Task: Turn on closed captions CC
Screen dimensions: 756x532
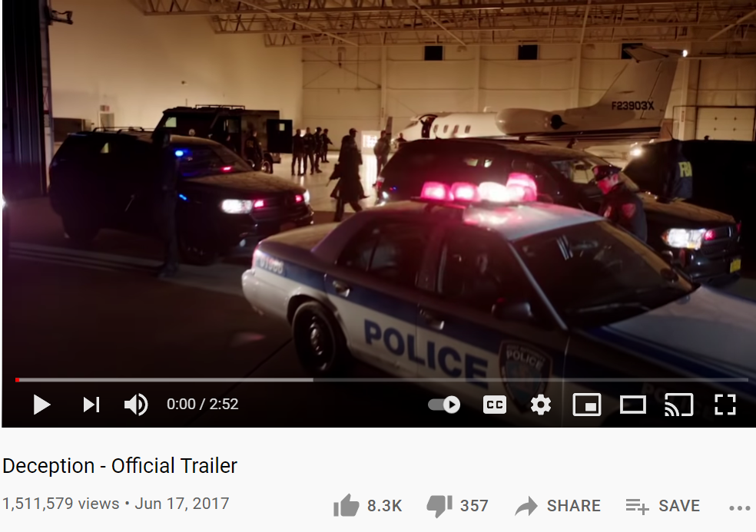Action: pyautogui.click(x=495, y=405)
